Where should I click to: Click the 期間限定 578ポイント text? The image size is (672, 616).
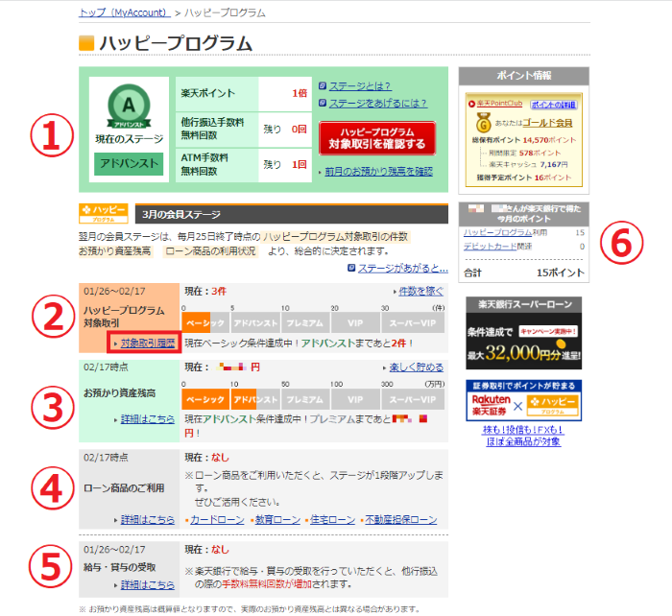tap(524, 153)
